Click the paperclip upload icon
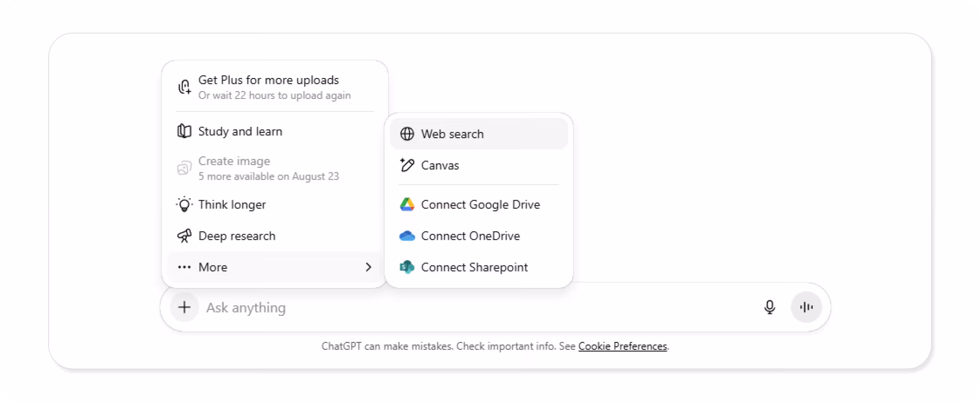The width and height of the screenshot is (980, 402). click(x=184, y=87)
